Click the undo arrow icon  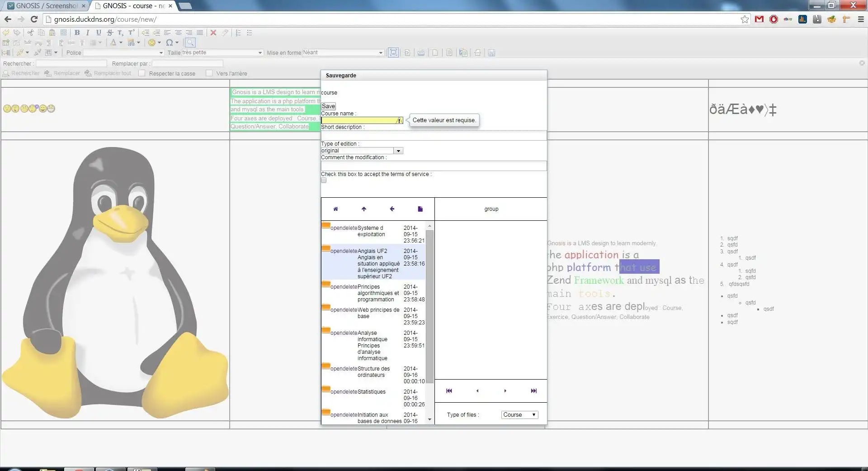coord(6,33)
